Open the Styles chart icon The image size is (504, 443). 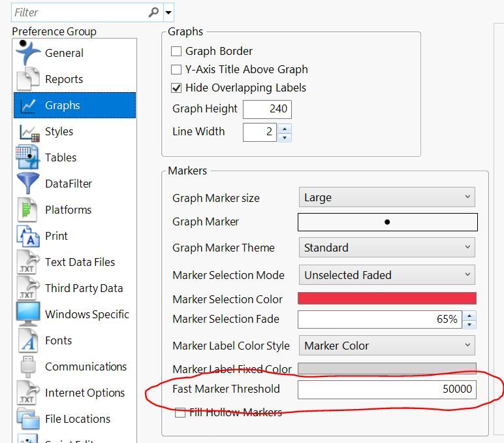(x=29, y=132)
